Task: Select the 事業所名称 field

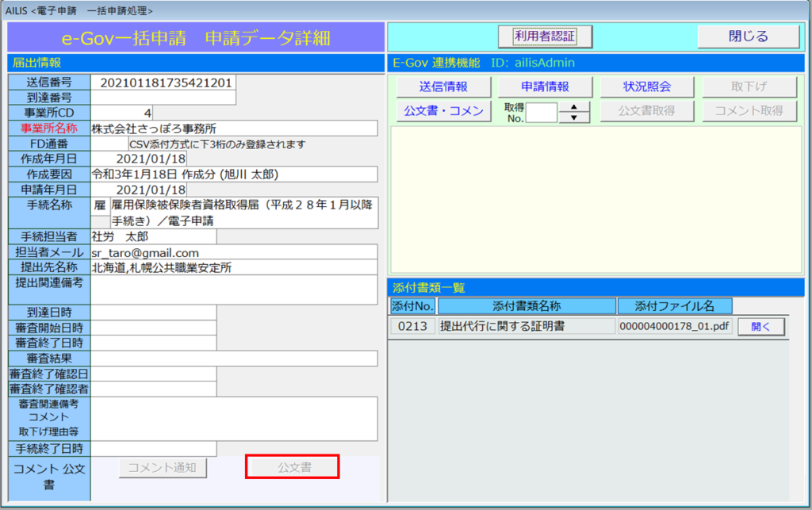Action: 234,128
